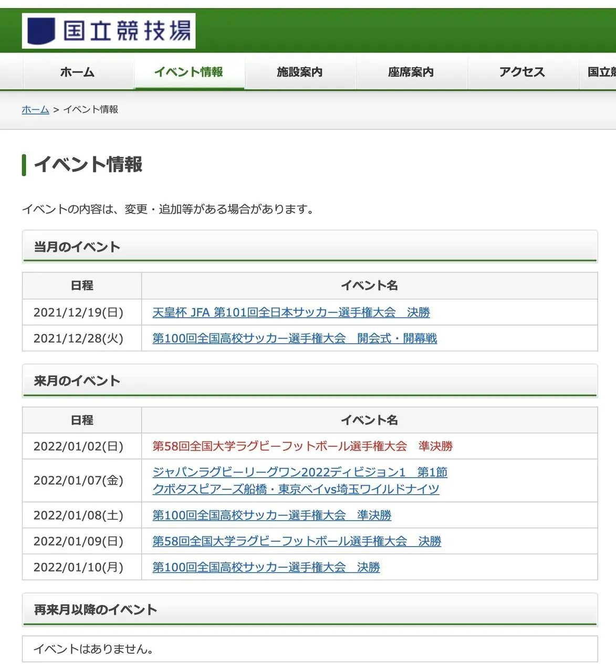The image size is (616, 672).
Task: View the ジャパンラグビーリーグワン2022 第1節 event
Action: pyautogui.click(x=300, y=472)
